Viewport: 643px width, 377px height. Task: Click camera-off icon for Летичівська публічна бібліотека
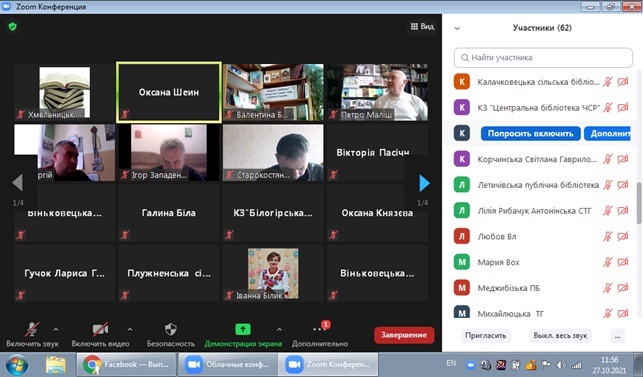622,185
